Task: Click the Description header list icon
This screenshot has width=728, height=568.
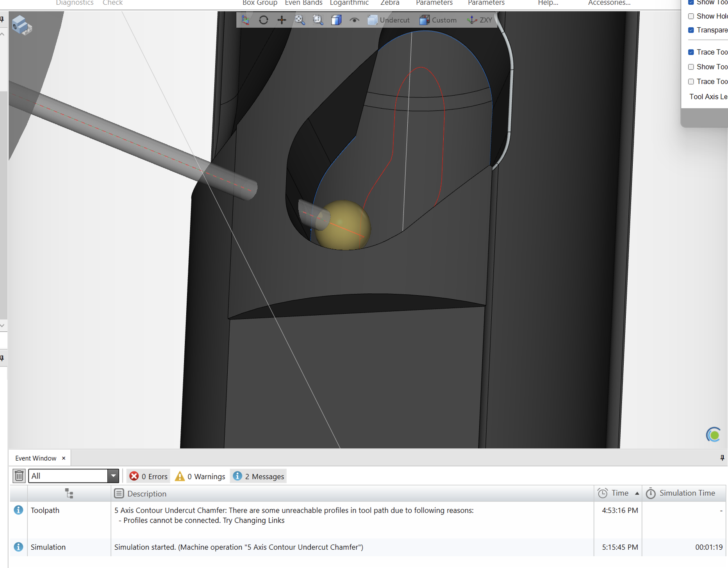Action: click(x=119, y=493)
